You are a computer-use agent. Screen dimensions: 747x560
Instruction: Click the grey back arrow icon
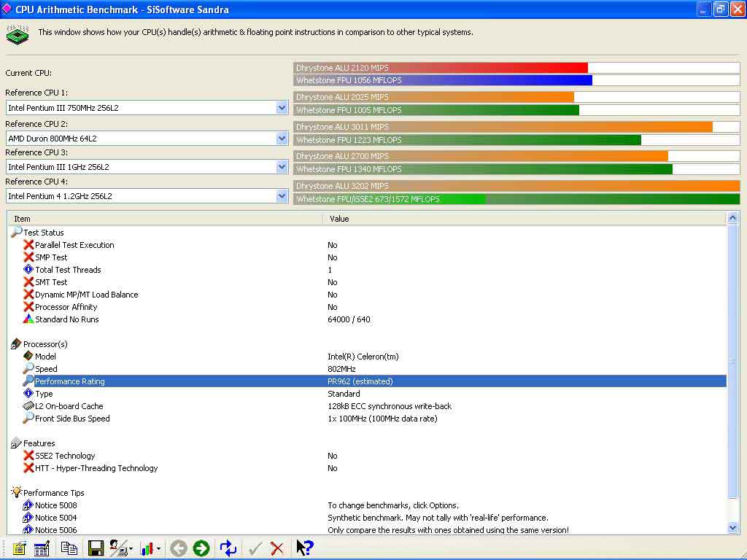point(179,548)
